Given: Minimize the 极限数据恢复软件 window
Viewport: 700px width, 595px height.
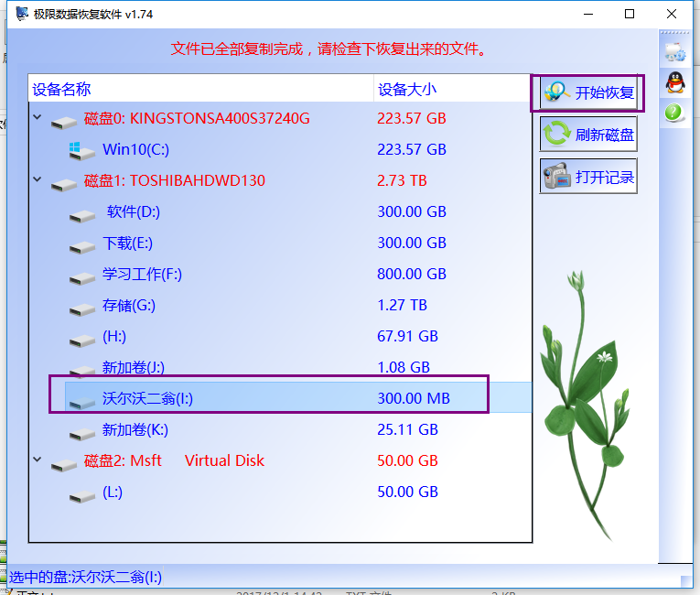Looking at the screenshot, I should click(x=588, y=14).
